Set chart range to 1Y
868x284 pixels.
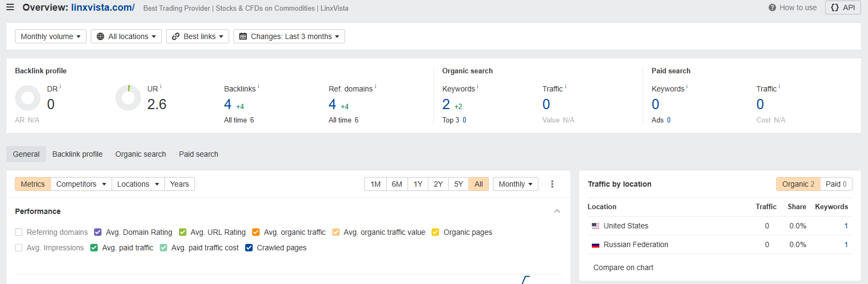pyautogui.click(x=418, y=184)
